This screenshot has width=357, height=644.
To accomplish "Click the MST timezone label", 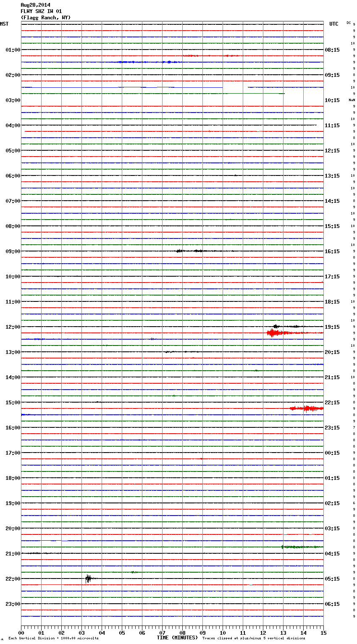I will (x=4, y=24).
